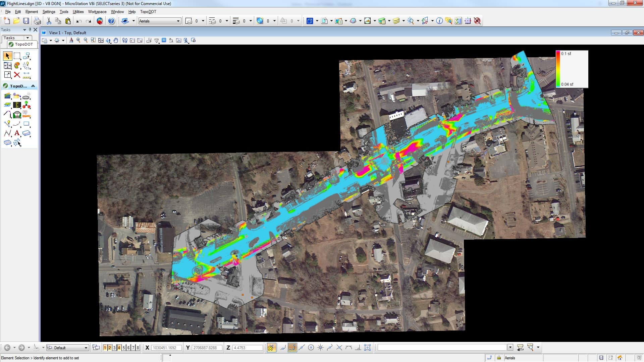Select the Place Fence dashed-rectangle tool
This screenshot has height=362, width=644.
pyautogui.click(x=17, y=56)
